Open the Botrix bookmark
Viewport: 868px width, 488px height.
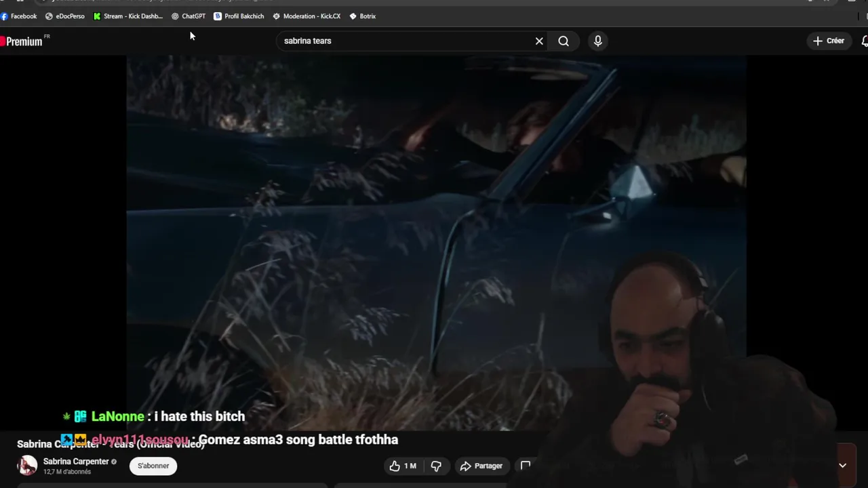coord(362,16)
